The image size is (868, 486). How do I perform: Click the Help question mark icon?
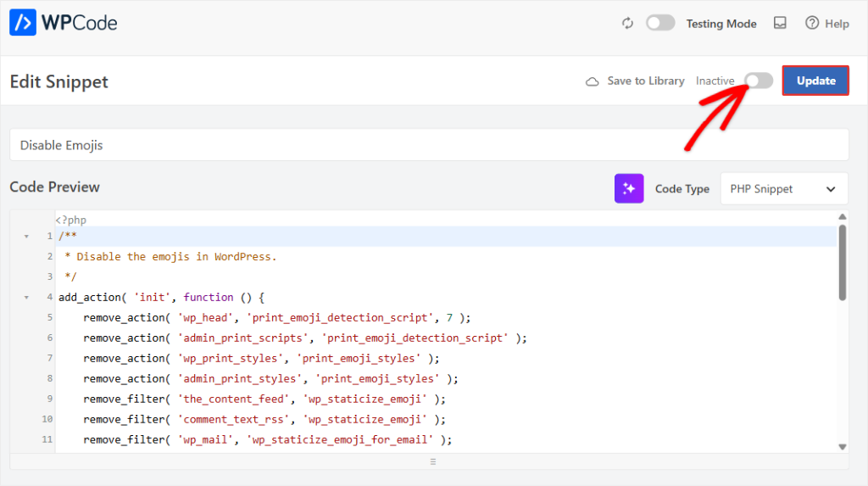[811, 23]
